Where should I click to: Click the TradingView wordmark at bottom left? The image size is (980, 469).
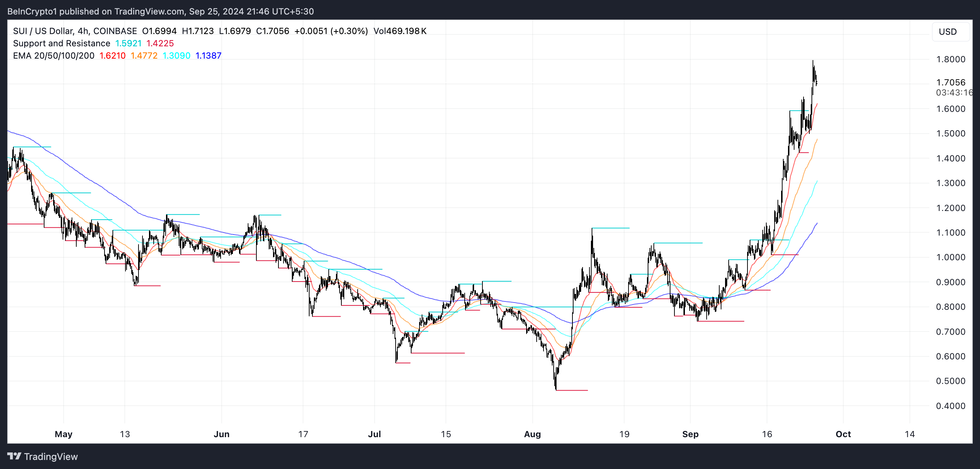click(51, 456)
